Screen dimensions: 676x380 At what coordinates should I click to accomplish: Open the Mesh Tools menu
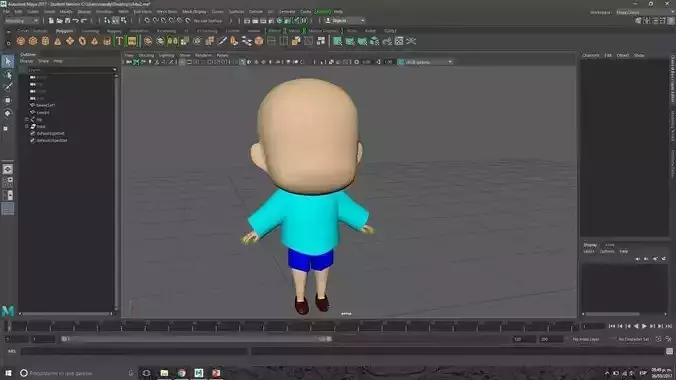(x=167, y=12)
